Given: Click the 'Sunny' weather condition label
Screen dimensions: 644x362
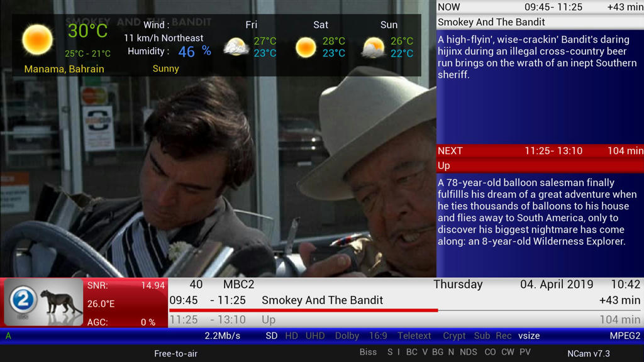Looking at the screenshot, I should click(165, 69).
